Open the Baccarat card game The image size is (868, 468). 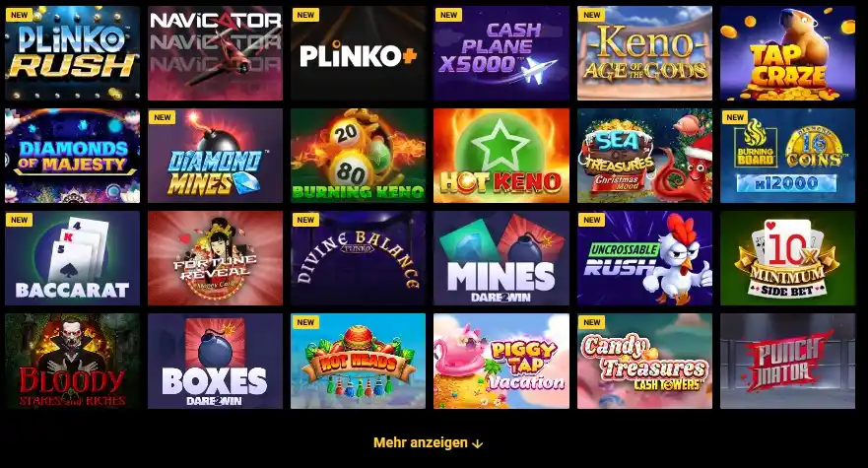pos(73,258)
